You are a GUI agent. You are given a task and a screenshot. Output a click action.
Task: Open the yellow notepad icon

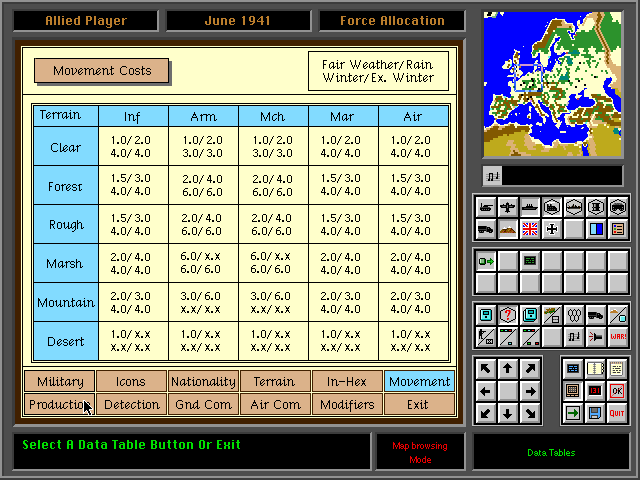[617, 369]
